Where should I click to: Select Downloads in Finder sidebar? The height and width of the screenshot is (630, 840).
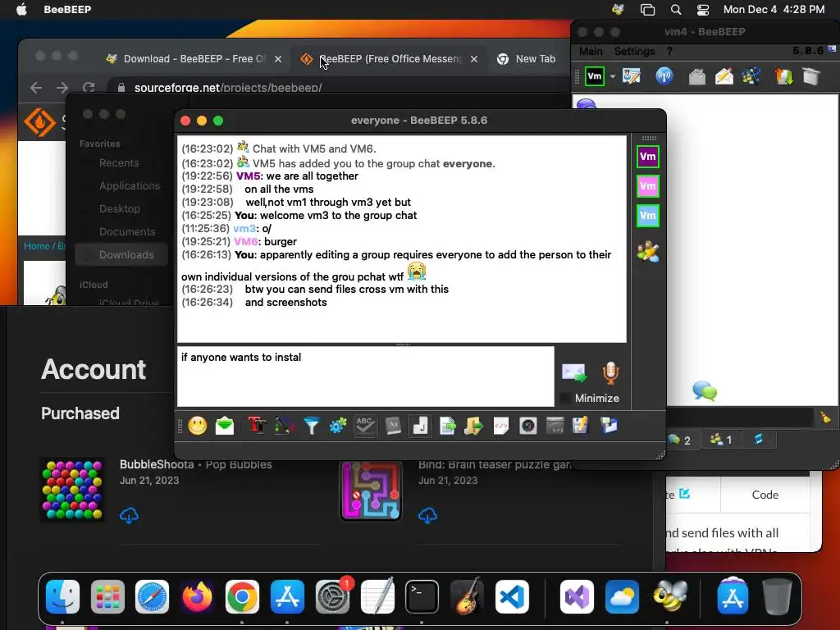[x=121, y=254]
